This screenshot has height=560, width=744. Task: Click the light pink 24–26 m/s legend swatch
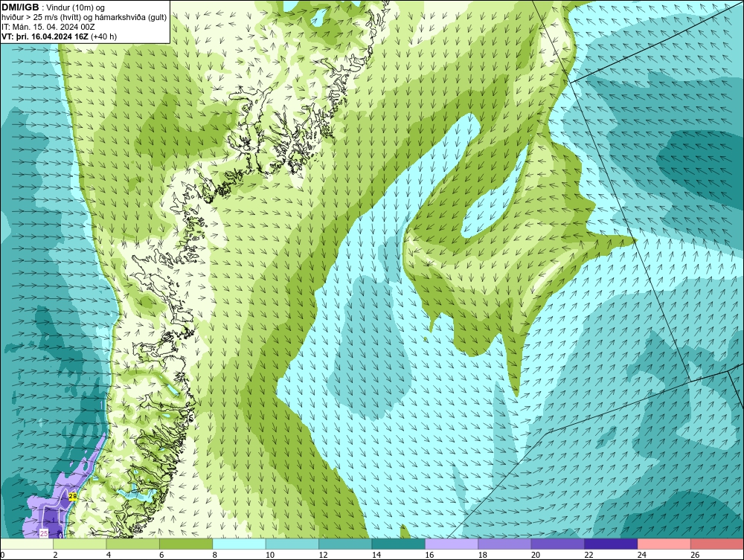pyautogui.click(x=664, y=544)
